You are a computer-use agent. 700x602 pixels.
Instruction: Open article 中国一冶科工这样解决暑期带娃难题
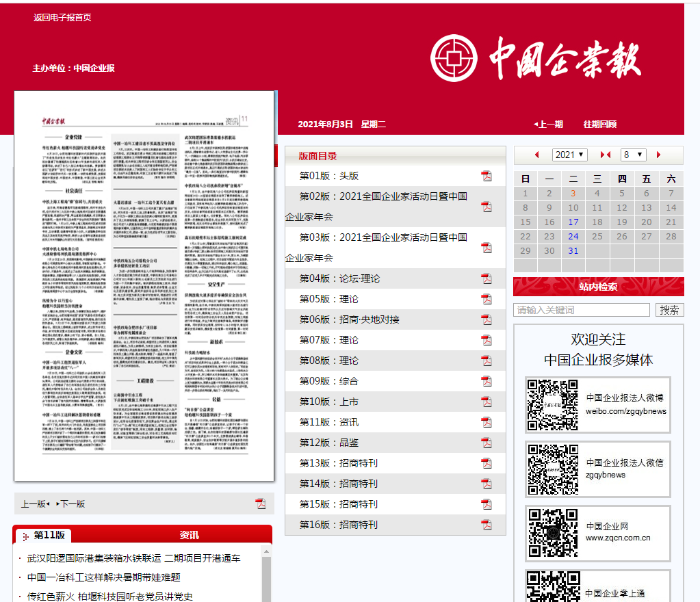click(103, 577)
